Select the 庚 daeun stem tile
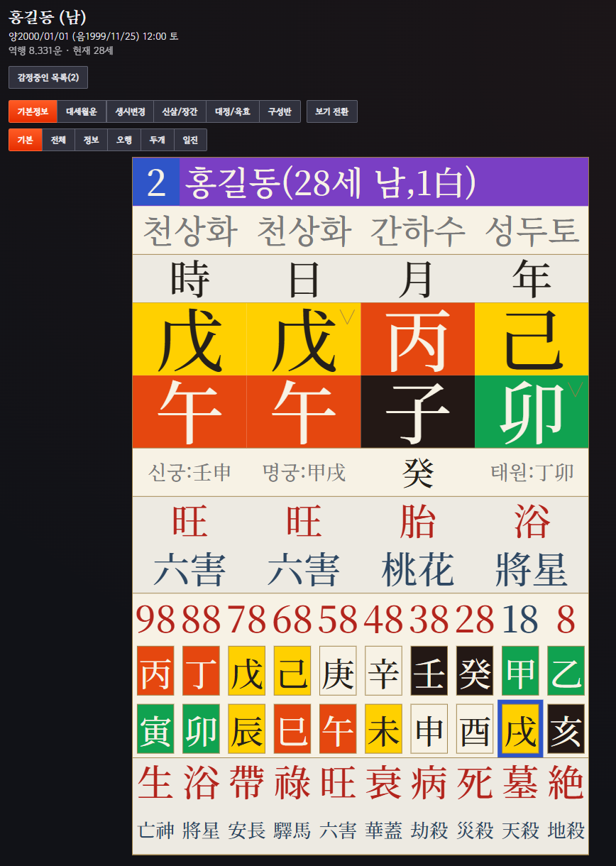Viewport: 616px width, 866px height. [338, 670]
